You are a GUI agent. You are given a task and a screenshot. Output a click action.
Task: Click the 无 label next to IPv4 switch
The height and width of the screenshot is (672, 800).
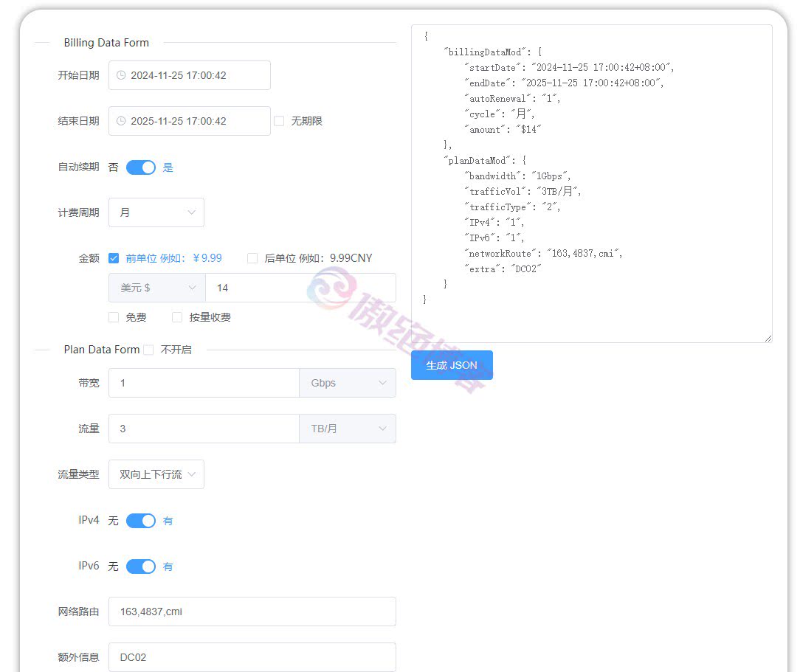113,521
